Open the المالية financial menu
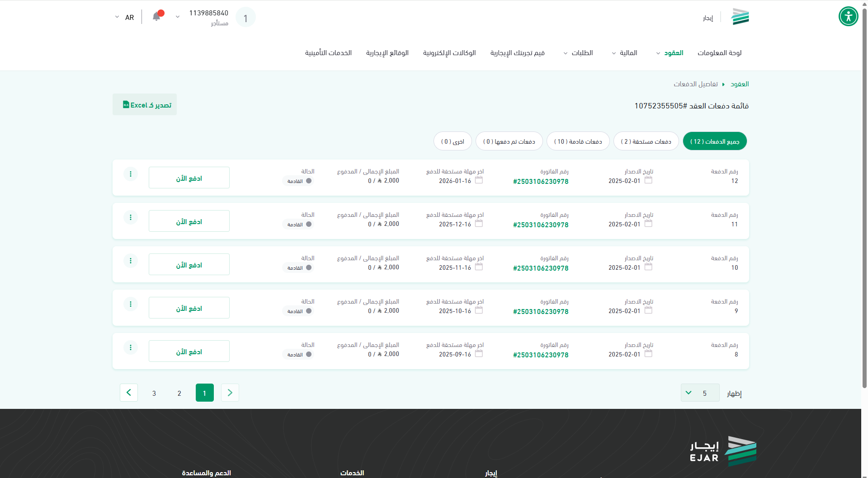Screen dimensions: 868x478 tap(626, 53)
